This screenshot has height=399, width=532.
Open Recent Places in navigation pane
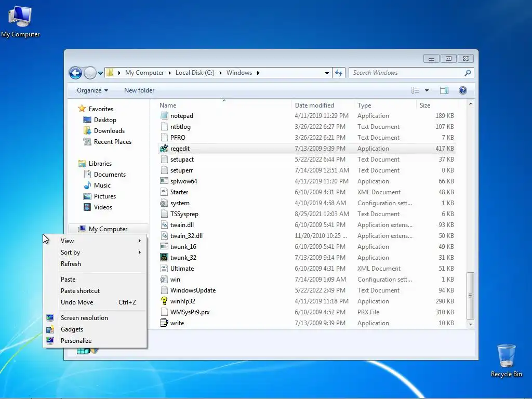coord(113,142)
